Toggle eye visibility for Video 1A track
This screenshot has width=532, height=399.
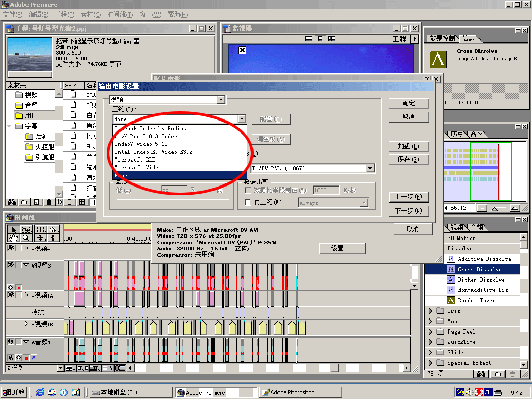[10, 295]
